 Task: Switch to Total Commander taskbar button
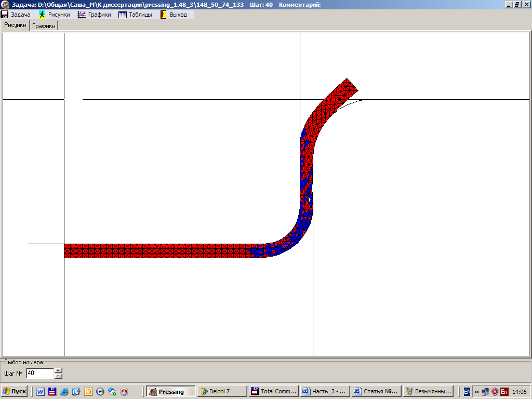click(273, 392)
